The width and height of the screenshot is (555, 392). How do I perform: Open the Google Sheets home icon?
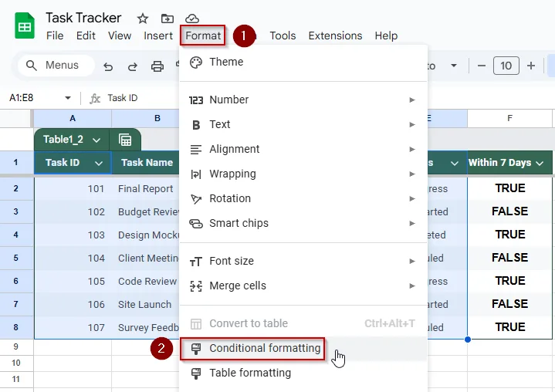coord(25,25)
